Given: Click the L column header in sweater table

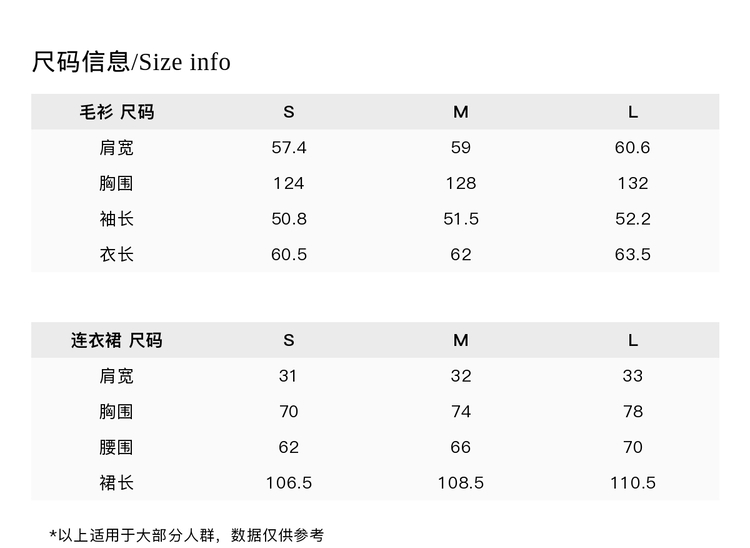Looking at the screenshot, I should pyautogui.click(x=633, y=112).
